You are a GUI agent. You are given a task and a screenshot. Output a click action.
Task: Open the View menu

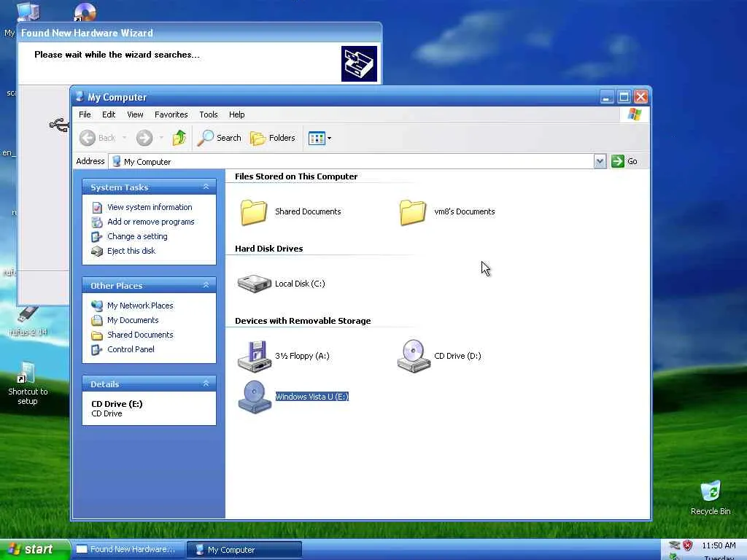pyautogui.click(x=135, y=114)
